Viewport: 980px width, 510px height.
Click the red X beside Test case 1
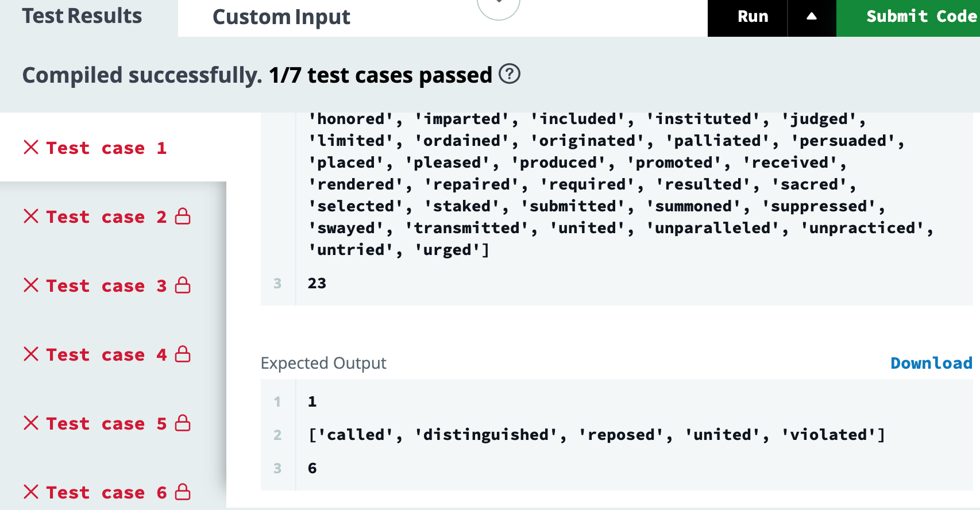[31, 148]
